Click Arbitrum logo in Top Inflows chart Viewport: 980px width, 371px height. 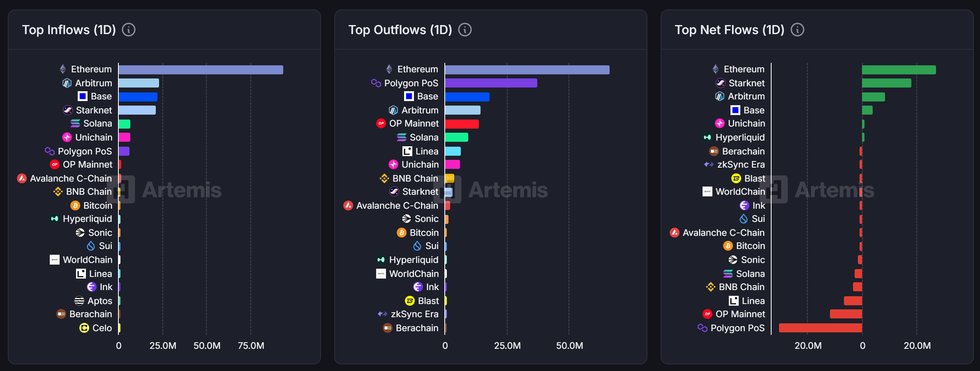coord(67,83)
